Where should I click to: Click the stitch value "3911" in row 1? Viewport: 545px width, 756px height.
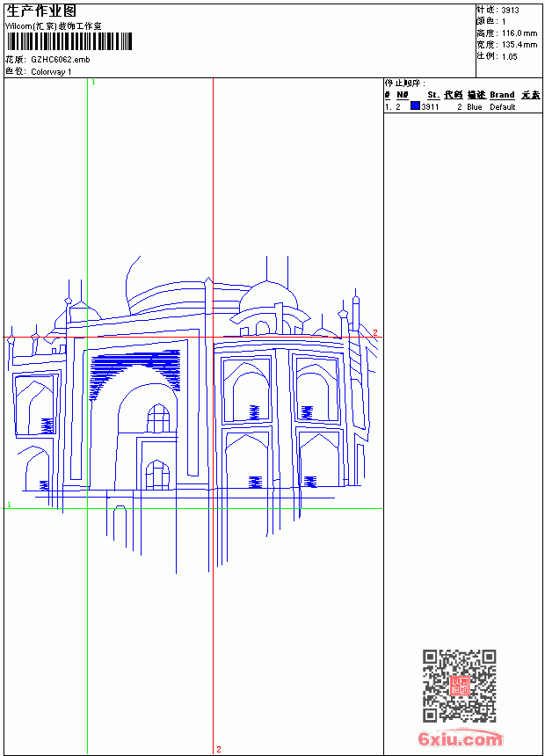click(430, 107)
